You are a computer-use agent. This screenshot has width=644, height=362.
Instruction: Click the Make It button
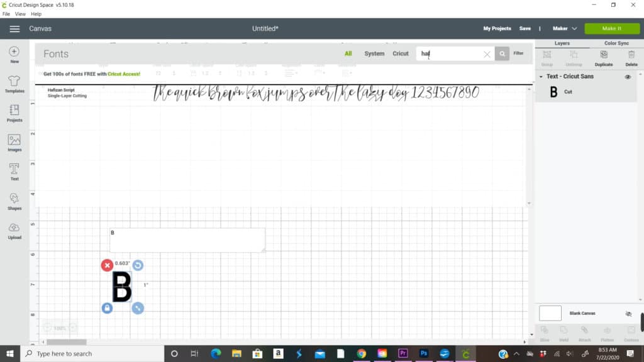point(611,29)
